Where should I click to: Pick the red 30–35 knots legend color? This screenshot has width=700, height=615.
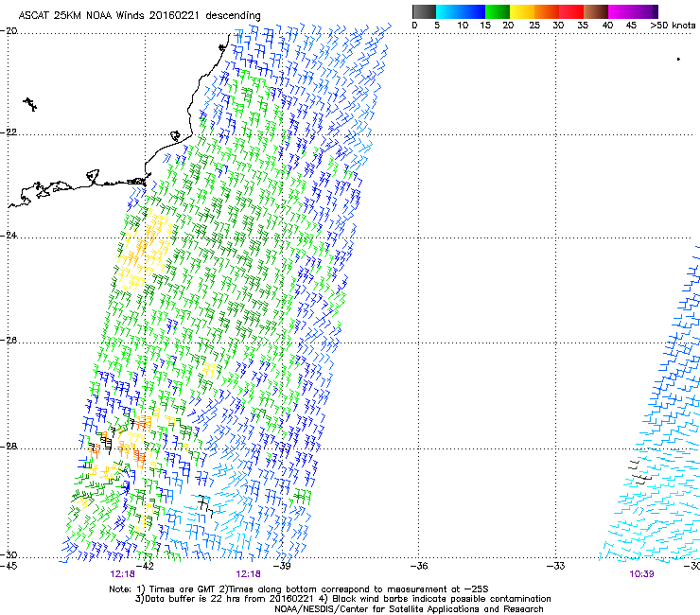coord(571,11)
